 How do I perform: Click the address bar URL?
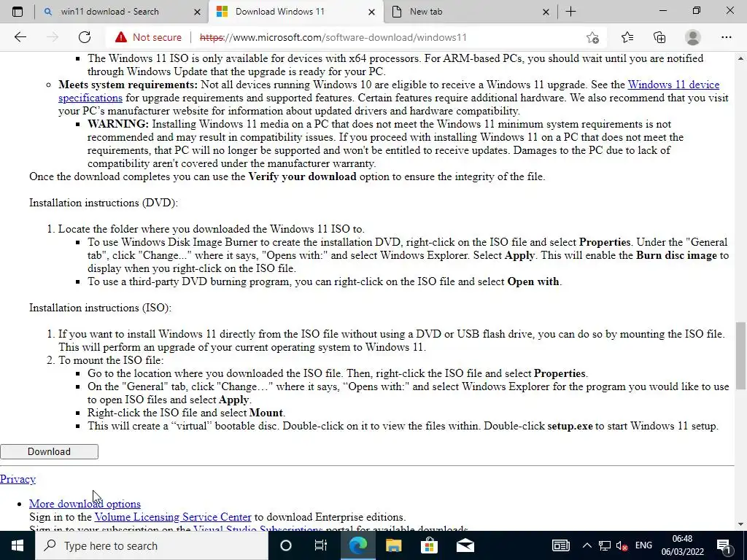point(333,37)
